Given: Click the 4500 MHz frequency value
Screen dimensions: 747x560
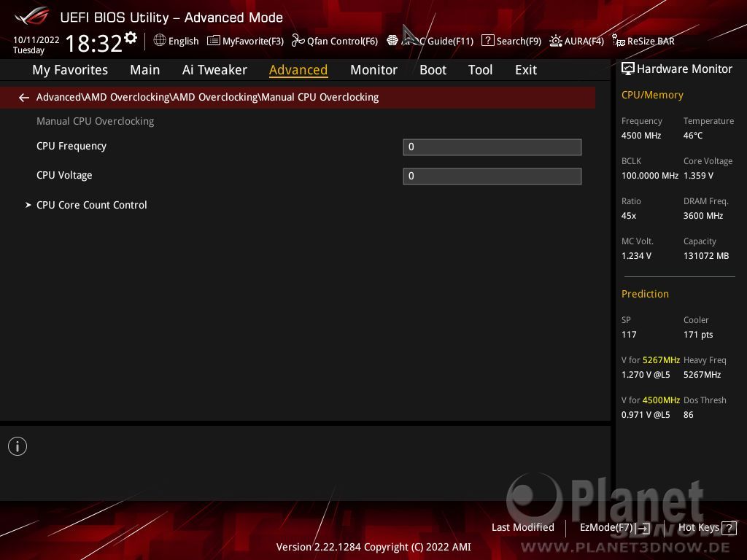Looking at the screenshot, I should pos(641,136).
